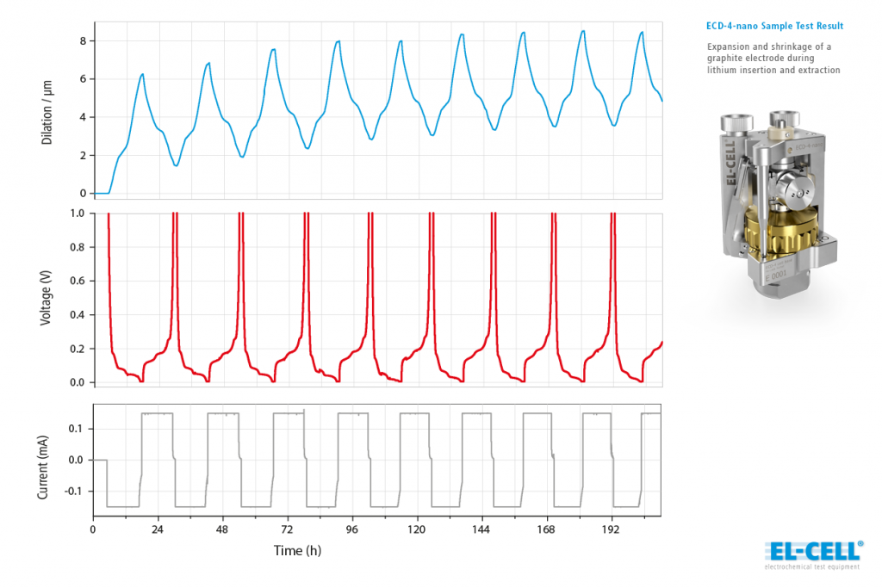Select the 192 hour tick on time axis
This screenshot has height=588, width=882.
pyautogui.click(x=611, y=529)
